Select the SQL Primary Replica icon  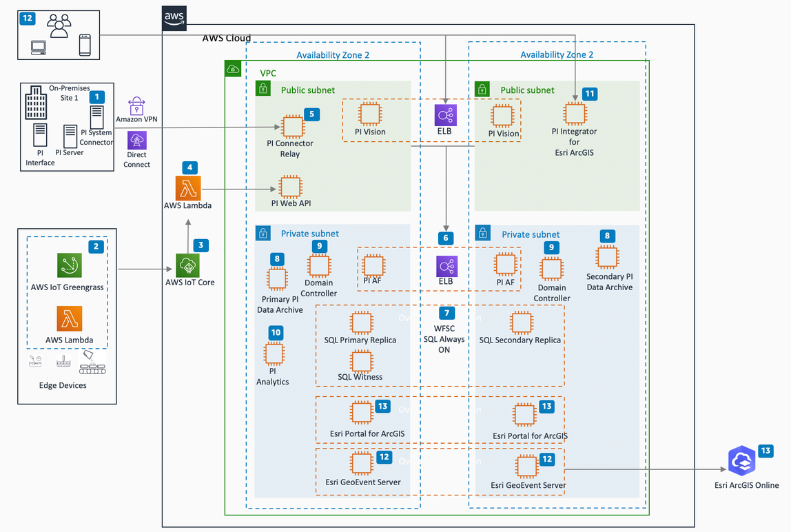point(361,323)
